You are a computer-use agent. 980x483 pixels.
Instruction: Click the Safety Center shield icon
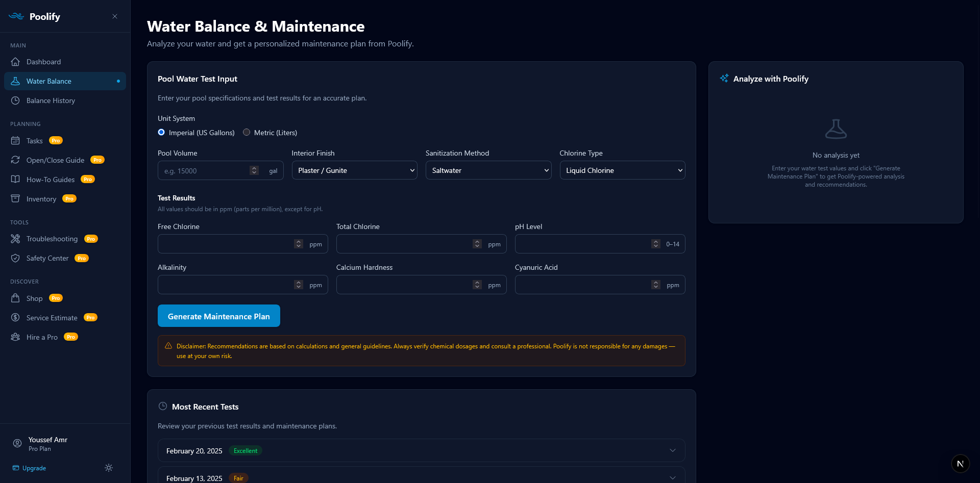15,258
